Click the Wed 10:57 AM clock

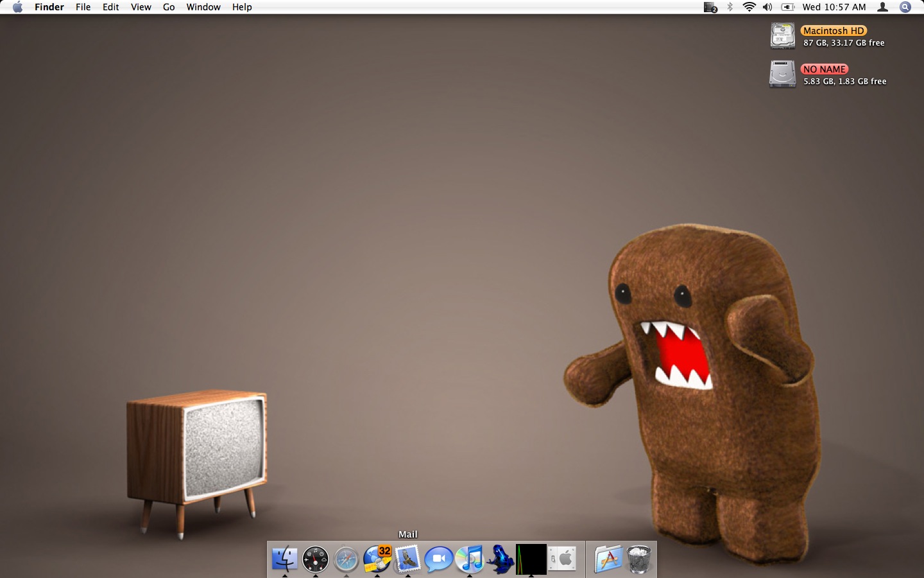click(834, 7)
